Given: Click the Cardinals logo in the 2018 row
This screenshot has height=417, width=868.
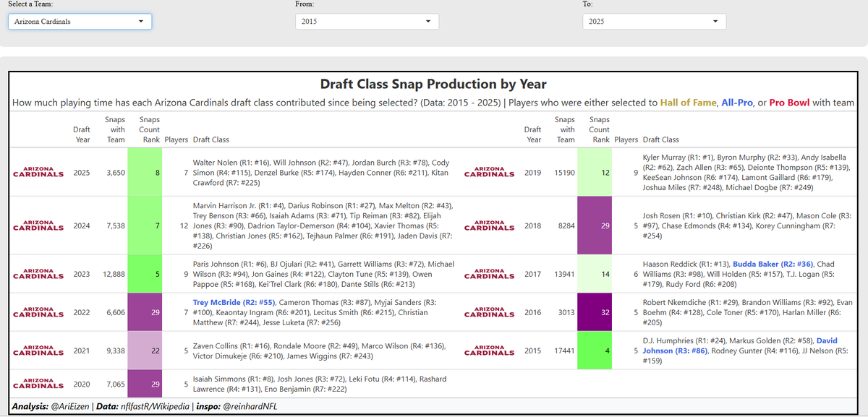Looking at the screenshot, I should point(489,225).
